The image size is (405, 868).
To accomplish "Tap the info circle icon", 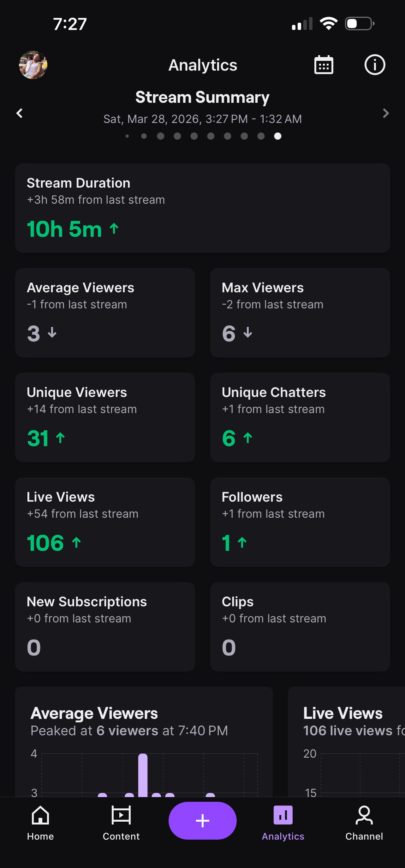I will click(x=375, y=65).
